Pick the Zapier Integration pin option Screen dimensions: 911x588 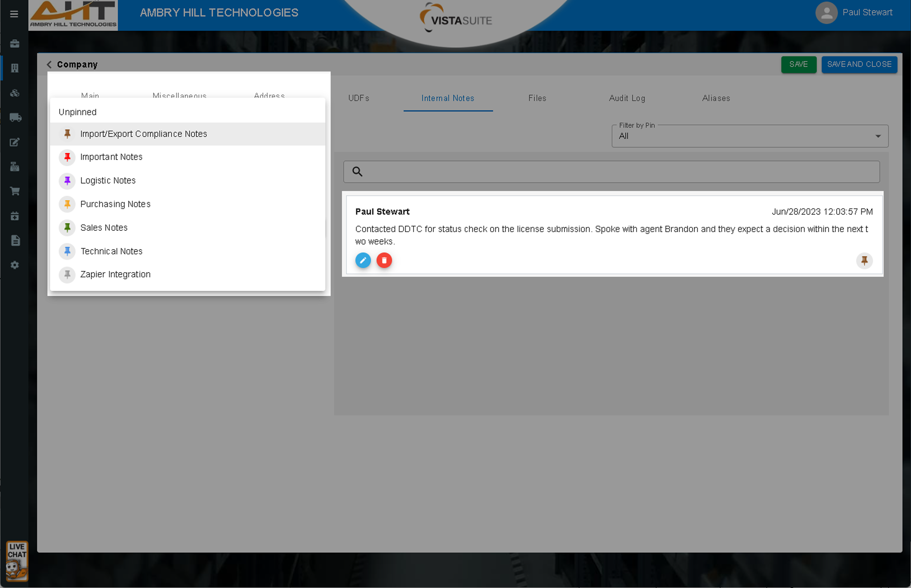point(115,274)
